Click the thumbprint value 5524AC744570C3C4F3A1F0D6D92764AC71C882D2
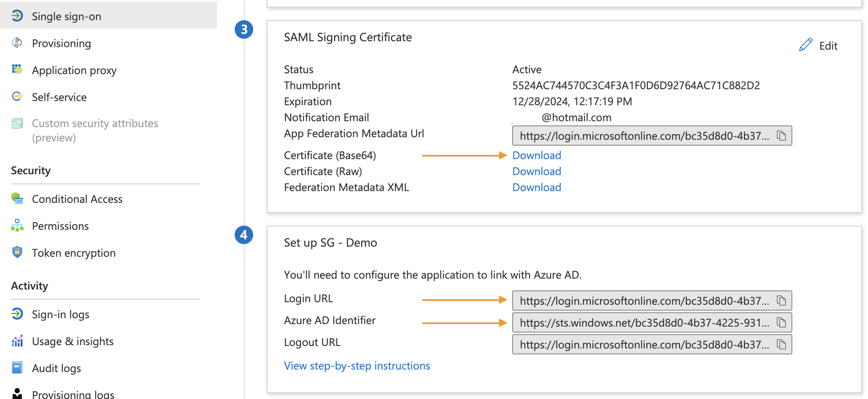The height and width of the screenshot is (399, 868). coord(636,85)
